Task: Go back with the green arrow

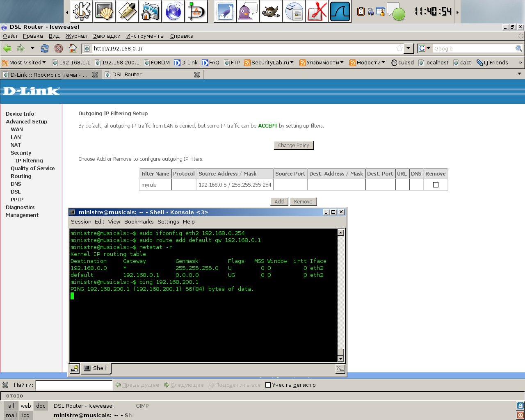Action: pyautogui.click(x=7, y=48)
